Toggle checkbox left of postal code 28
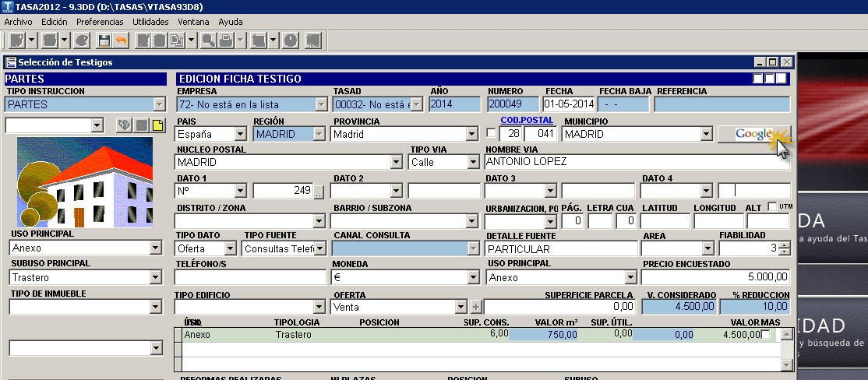 490,133
